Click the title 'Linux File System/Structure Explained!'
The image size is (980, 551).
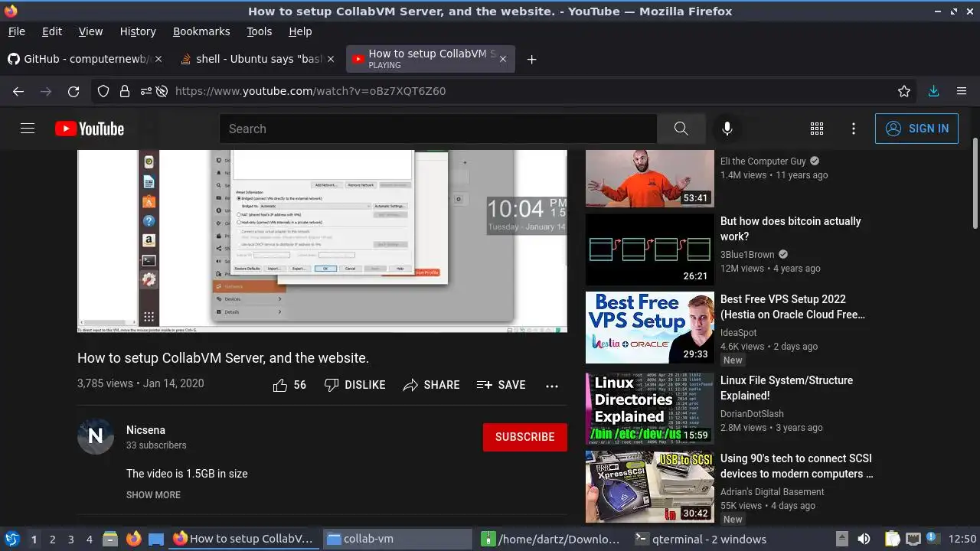point(786,388)
